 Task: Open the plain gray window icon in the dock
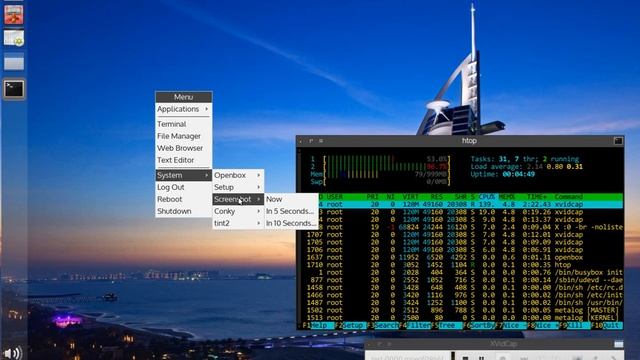click(x=14, y=63)
